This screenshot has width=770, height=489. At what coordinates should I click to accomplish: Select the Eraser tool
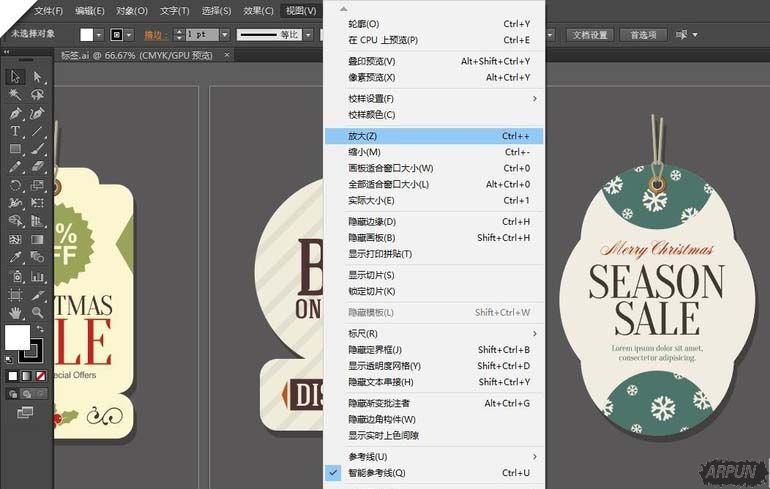37,167
